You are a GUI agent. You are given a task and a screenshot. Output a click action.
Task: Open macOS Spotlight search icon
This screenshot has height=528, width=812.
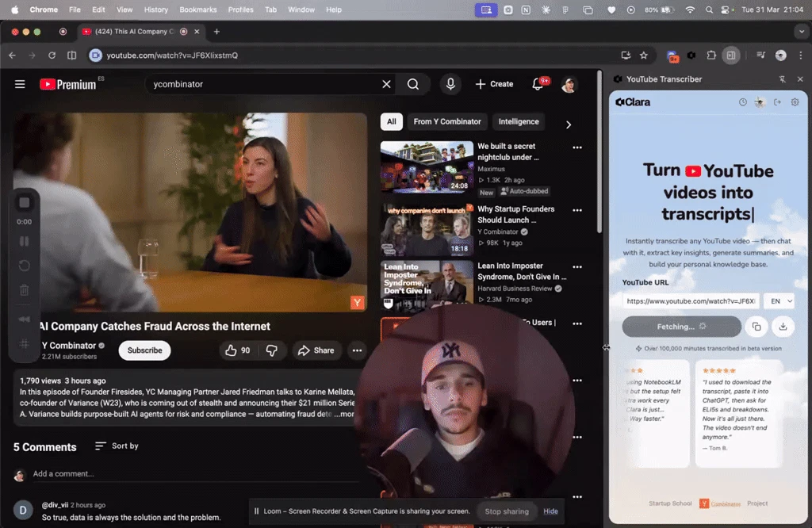coord(708,10)
